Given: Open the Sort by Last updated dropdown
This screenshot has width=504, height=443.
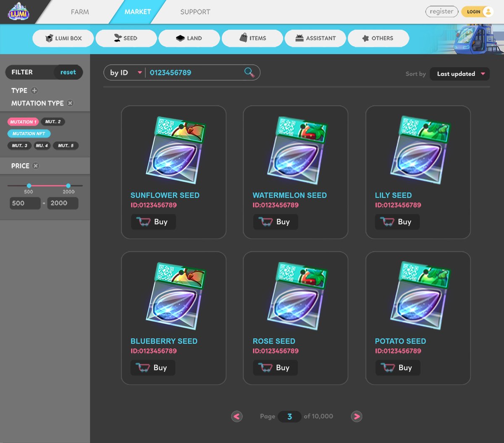Looking at the screenshot, I should coord(460,74).
